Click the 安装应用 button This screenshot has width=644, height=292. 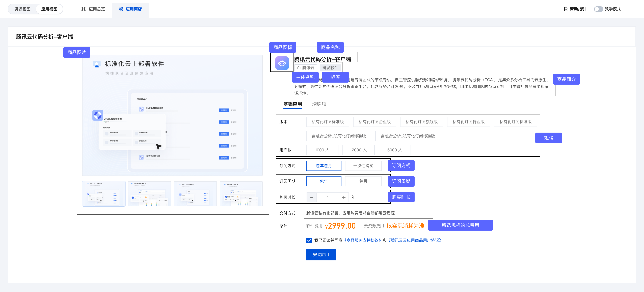[x=321, y=254]
